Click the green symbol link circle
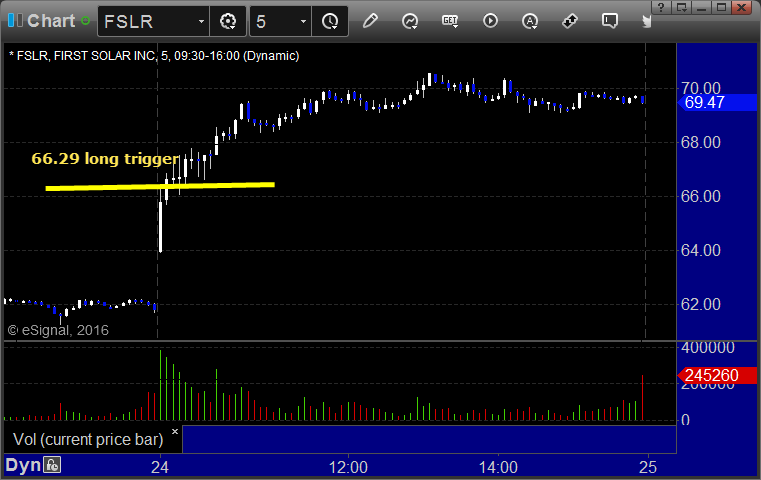Screen dimensions: 761x480 86,21
